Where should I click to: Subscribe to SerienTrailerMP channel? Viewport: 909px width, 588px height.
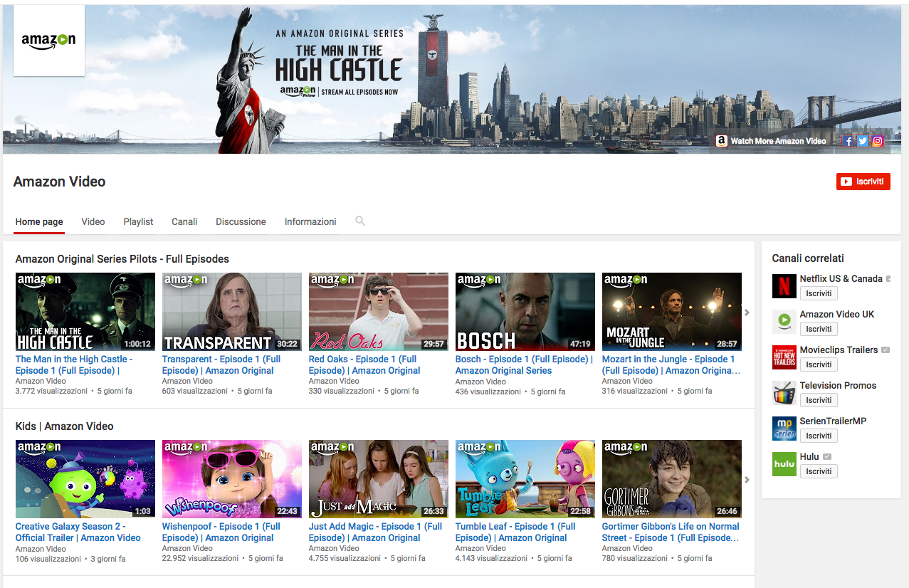click(818, 436)
